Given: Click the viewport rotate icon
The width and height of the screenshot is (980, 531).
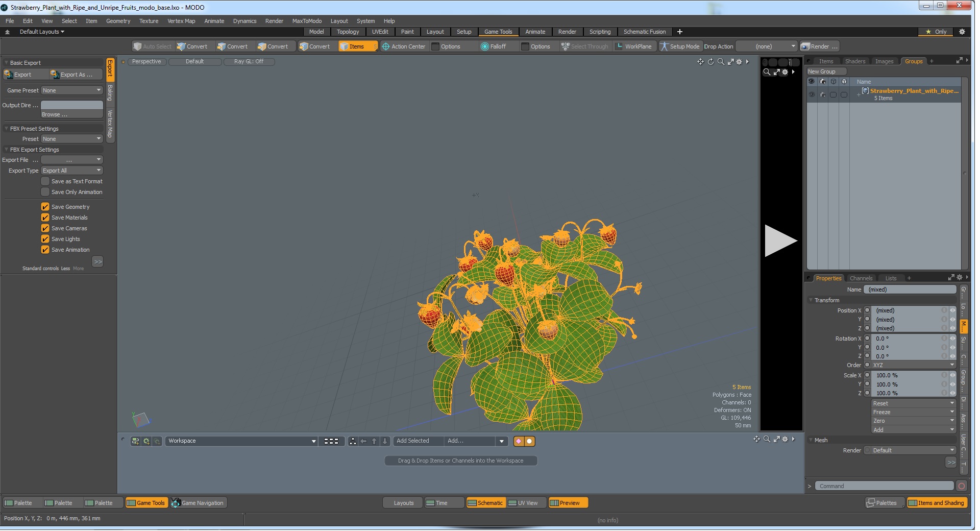Looking at the screenshot, I should pos(710,62).
